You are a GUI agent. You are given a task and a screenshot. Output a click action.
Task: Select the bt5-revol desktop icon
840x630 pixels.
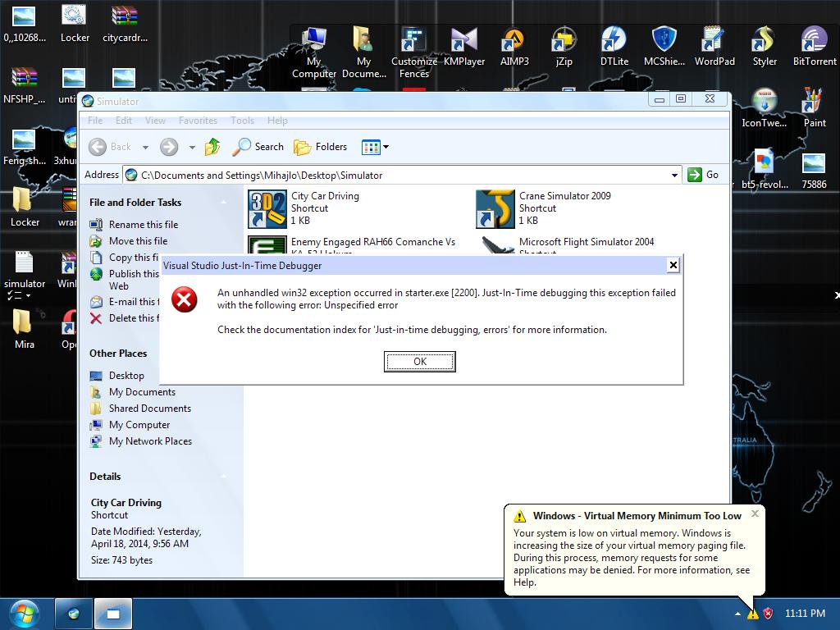[765, 169]
